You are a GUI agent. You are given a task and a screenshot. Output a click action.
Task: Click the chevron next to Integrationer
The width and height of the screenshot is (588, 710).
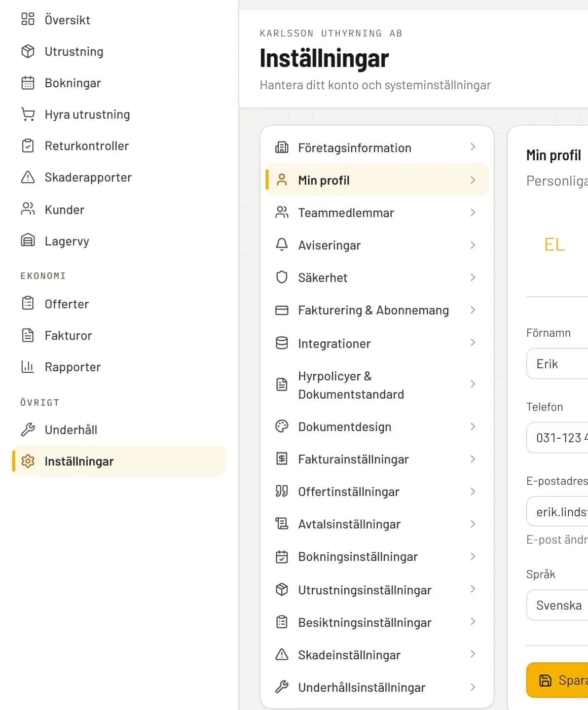coord(472,343)
